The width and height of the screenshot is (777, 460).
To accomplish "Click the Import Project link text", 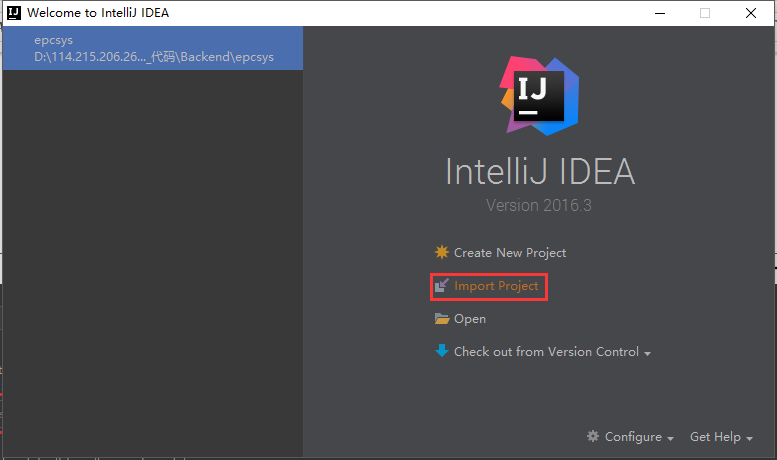I will (496, 286).
